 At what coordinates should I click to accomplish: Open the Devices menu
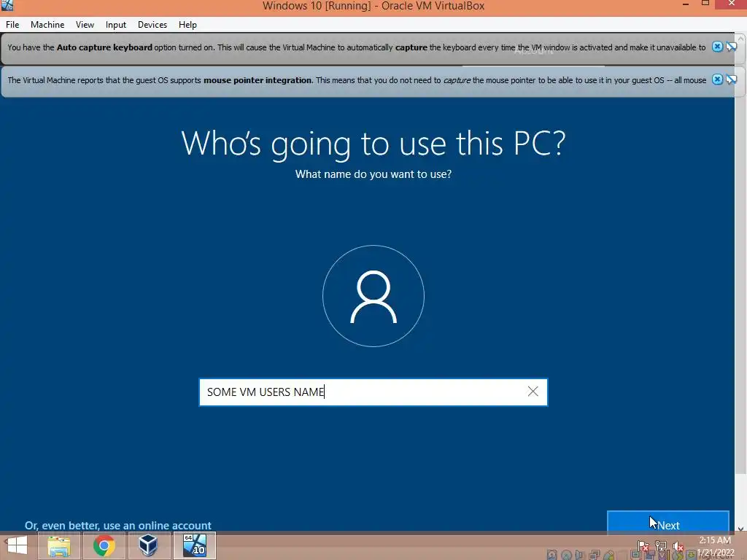click(152, 25)
